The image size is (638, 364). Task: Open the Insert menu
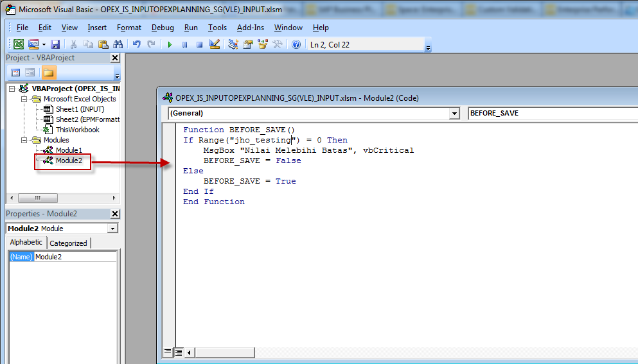pos(97,28)
